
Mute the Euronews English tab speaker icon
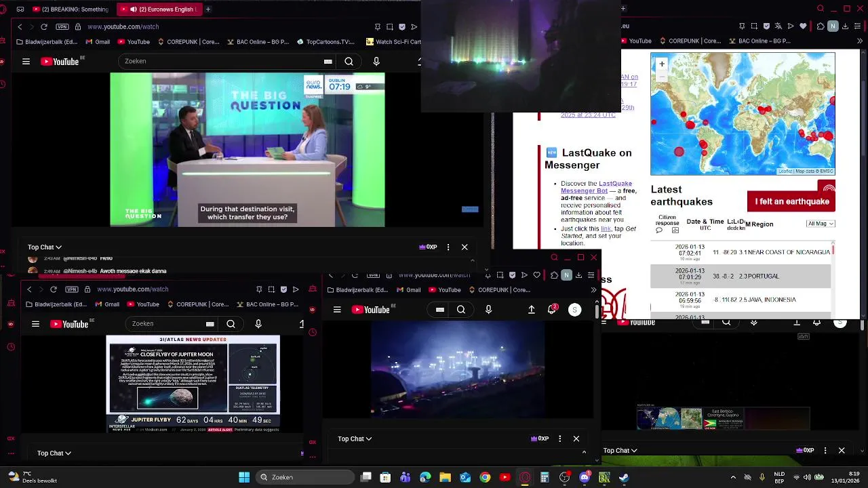(133, 9)
